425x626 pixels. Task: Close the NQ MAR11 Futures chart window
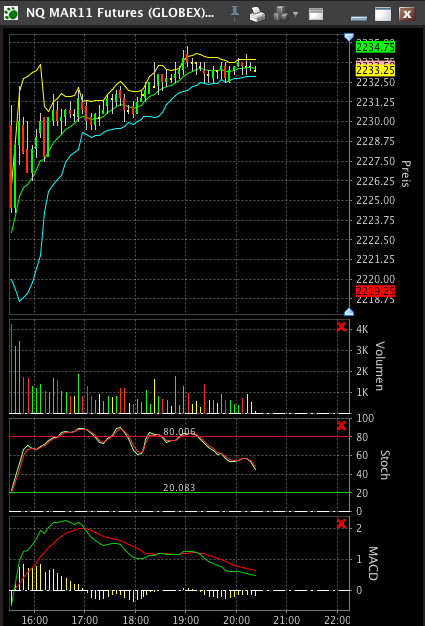point(407,14)
